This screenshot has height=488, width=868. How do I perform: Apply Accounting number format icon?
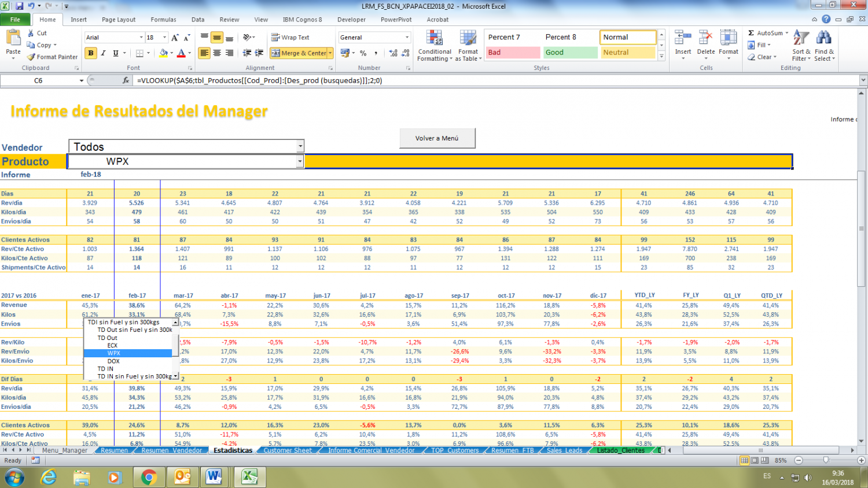pos(345,53)
